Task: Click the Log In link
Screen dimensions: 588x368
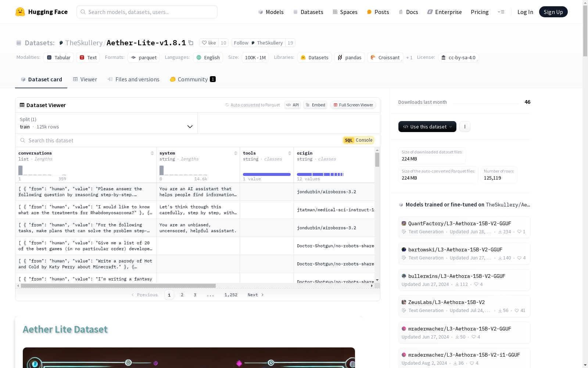Action: tap(525, 12)
